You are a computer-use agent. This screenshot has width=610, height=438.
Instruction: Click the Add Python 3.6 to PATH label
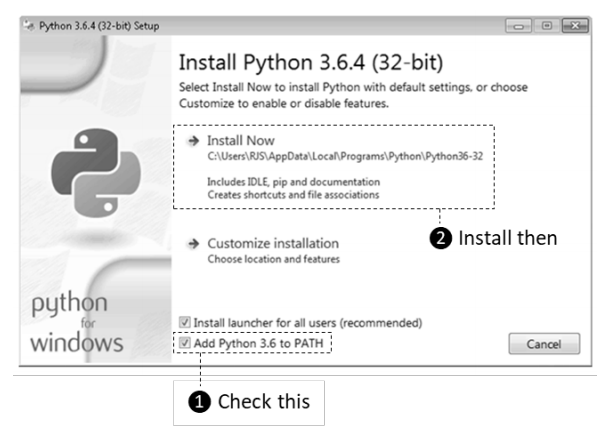pos(258,343)
